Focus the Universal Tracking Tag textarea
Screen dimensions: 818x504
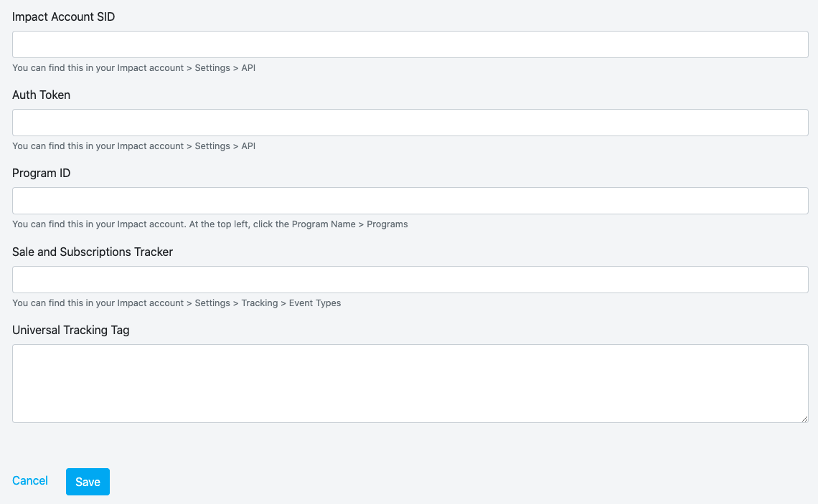(x=410, y=384)
